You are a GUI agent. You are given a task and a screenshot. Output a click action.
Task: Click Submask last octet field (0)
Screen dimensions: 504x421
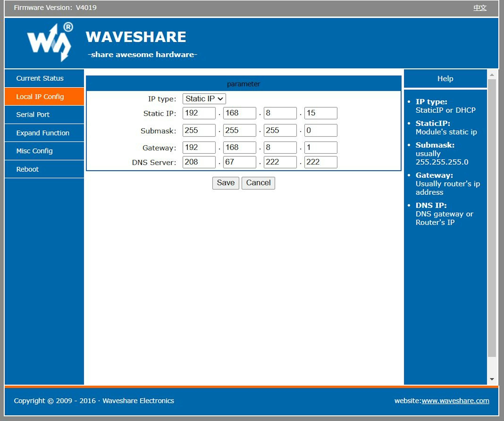coord(321,130)
